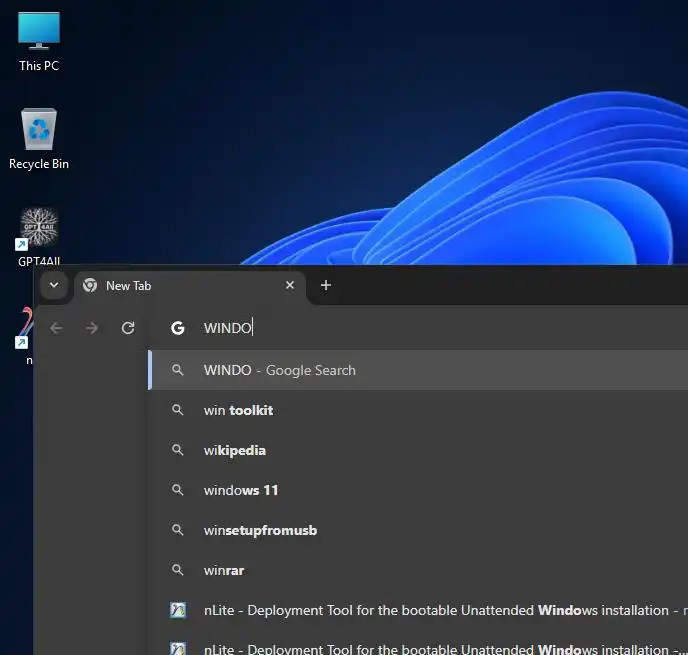Click the browser forward arrow
688x655 pixels.
pos(92,328)
